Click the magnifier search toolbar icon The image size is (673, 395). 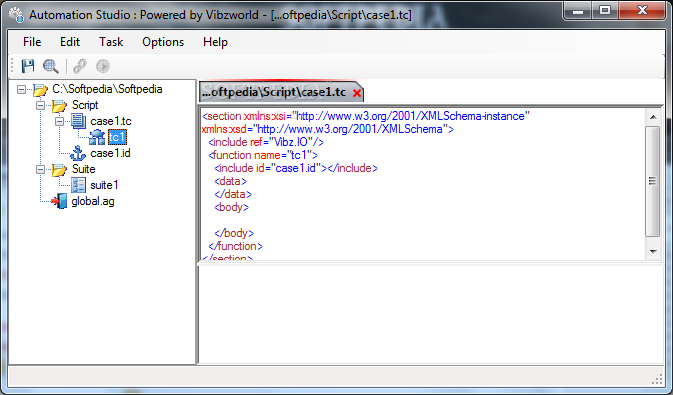point(51,66)
